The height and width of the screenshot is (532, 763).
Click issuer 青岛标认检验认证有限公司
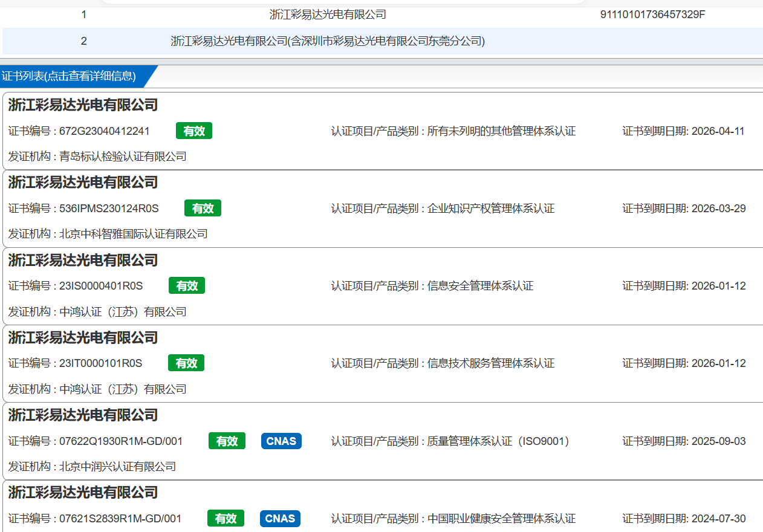coord(123,157)
